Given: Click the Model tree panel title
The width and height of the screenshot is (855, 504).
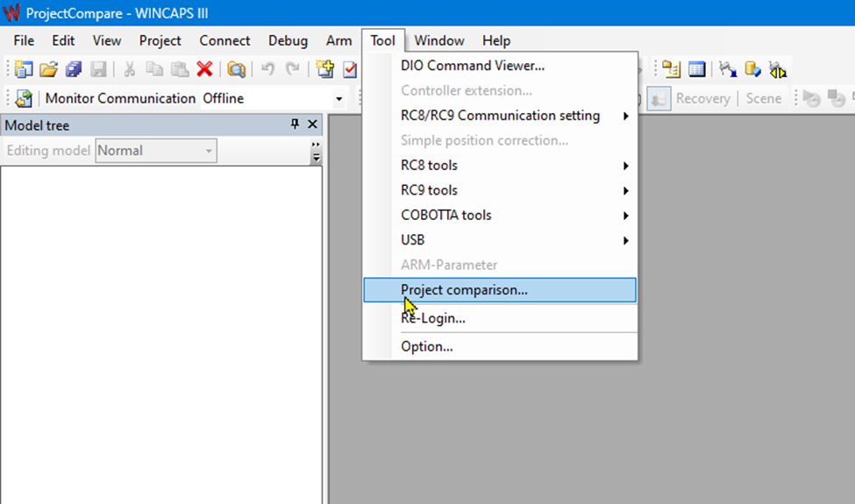Looking at the screenshot, I should (x=37, y=125).
